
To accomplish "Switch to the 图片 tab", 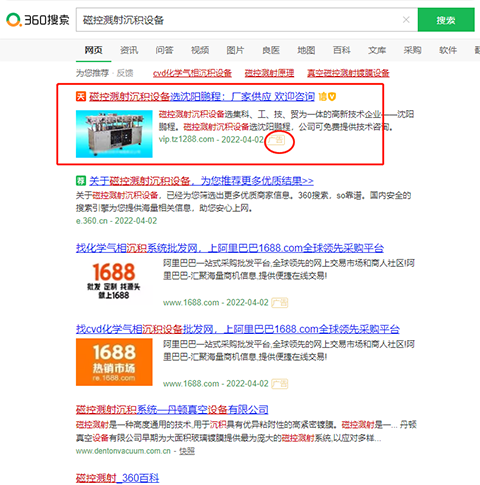I will tap(235, 50).
